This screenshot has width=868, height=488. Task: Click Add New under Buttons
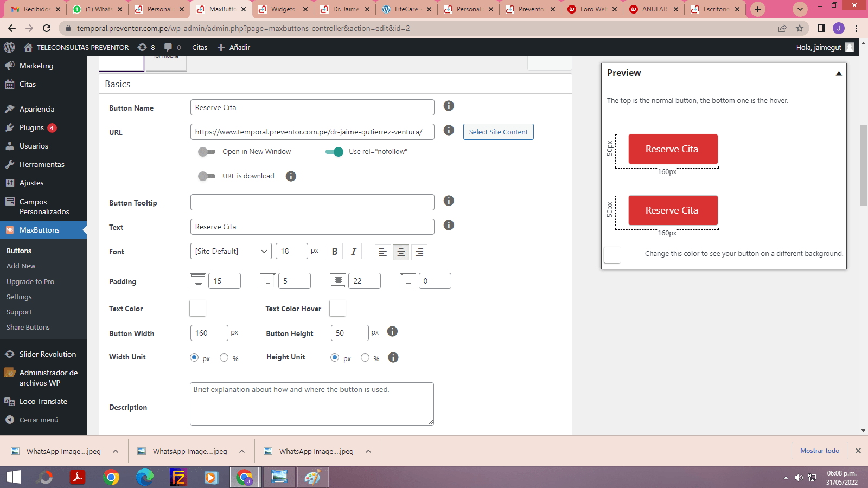(21, 266)
